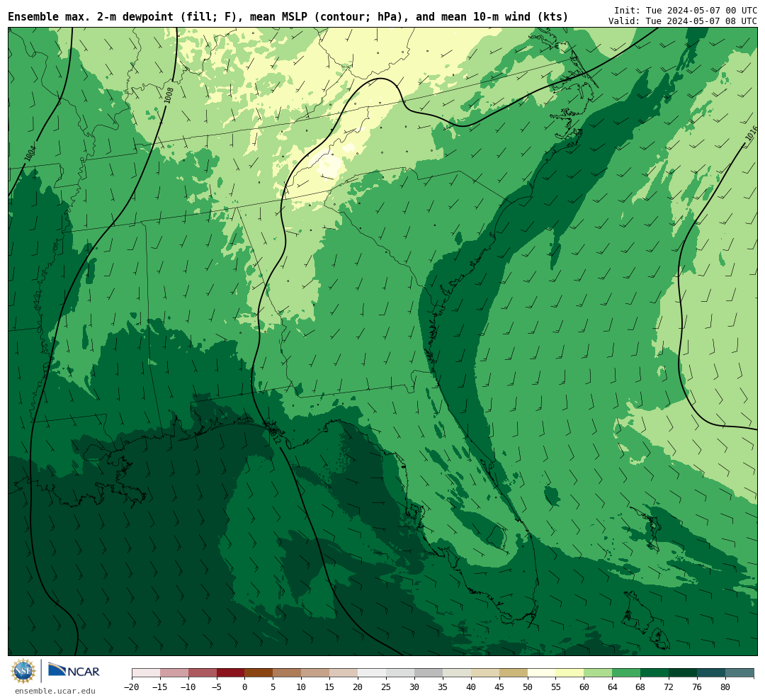This screenshot has height=700, width=765.
Task: Click the colorbar tick label -20
Action: (131, 687)
